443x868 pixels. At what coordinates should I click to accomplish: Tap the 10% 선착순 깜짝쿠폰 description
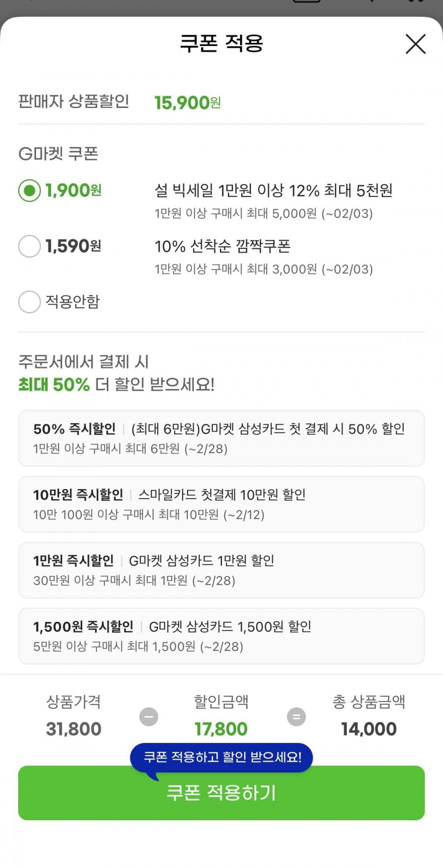click(222, 246)
